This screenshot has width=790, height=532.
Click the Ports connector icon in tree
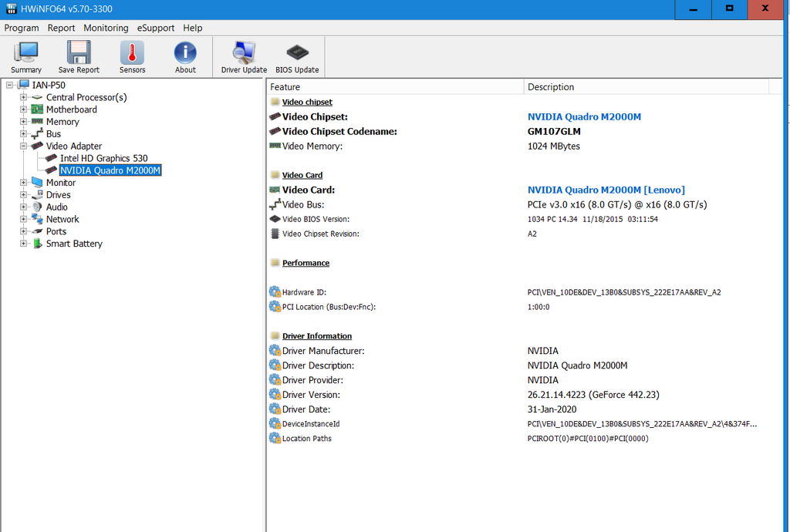37,231
